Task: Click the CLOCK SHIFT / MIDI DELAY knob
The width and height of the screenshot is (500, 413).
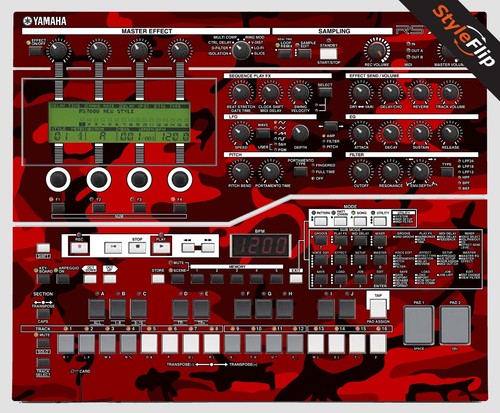Action: (x=271, y=93)
